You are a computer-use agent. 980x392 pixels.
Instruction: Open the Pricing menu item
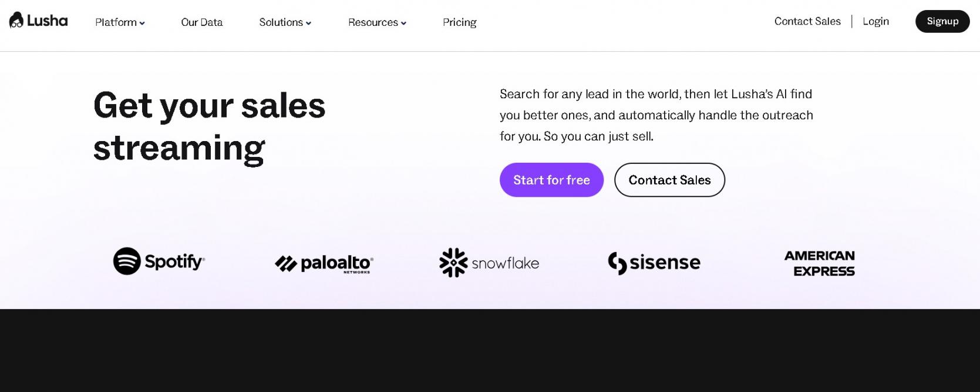click(460, 22)
